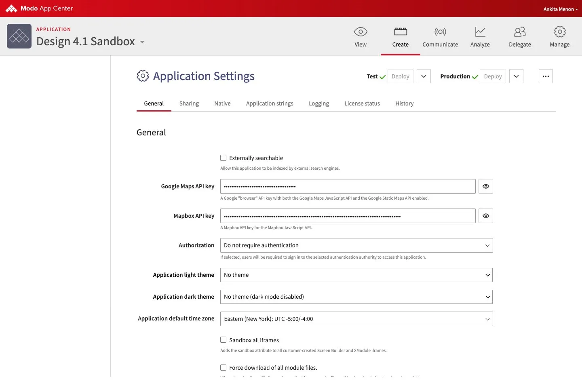Check Force download of all module files
The height and width of the screenshot is (392, 582).
click(223, 367)
